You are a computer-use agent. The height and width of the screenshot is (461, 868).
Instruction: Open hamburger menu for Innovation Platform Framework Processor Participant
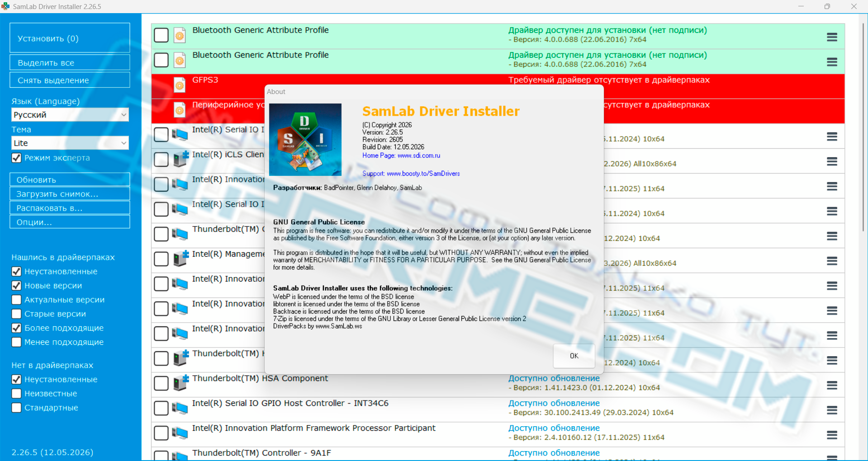pyautogui.click(x=832, y=435)
